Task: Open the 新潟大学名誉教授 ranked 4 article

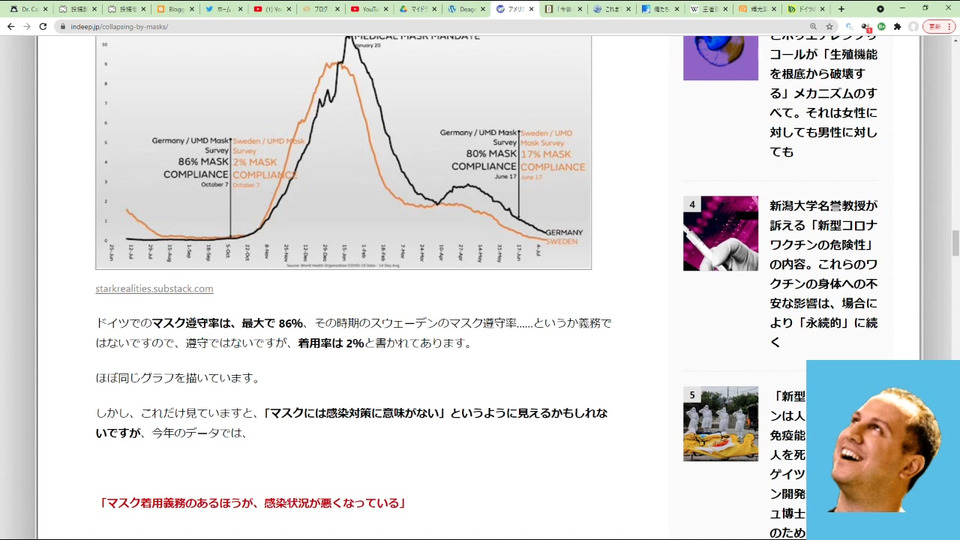Action: (x=823, y=274)
